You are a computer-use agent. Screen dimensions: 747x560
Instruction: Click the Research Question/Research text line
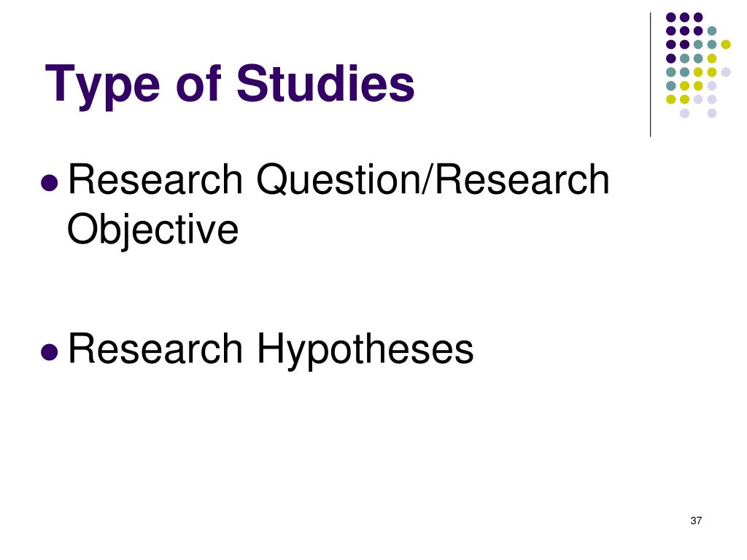coord(338,179)
